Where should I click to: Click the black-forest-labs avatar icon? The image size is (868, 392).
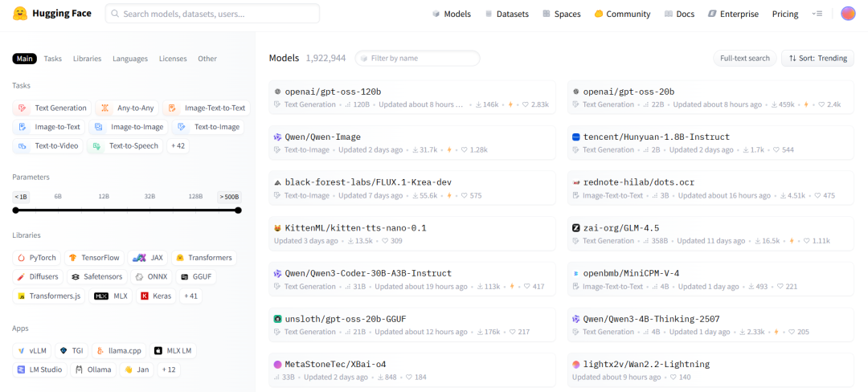coord(278,182)
